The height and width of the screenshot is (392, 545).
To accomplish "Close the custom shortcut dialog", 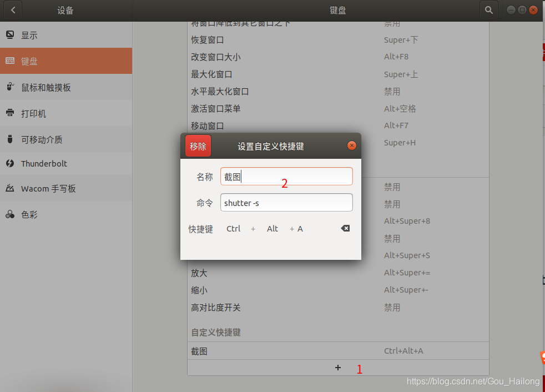I will [352, 145].
